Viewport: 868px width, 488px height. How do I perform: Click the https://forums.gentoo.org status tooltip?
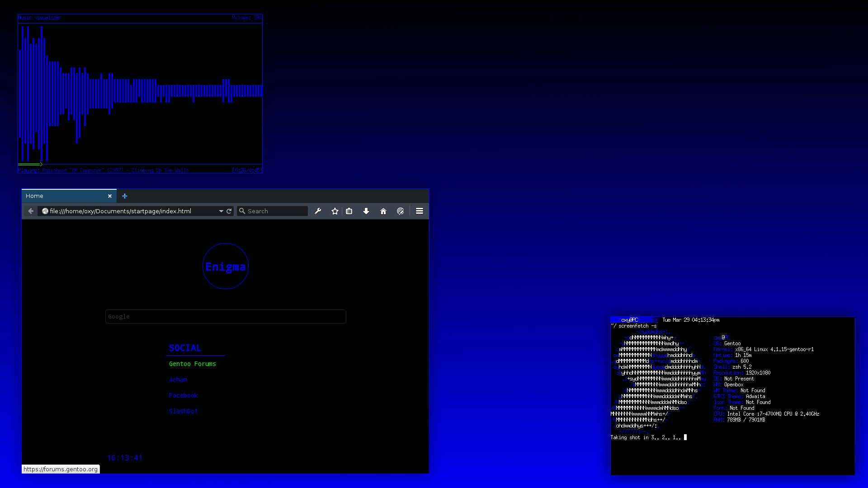61,469
